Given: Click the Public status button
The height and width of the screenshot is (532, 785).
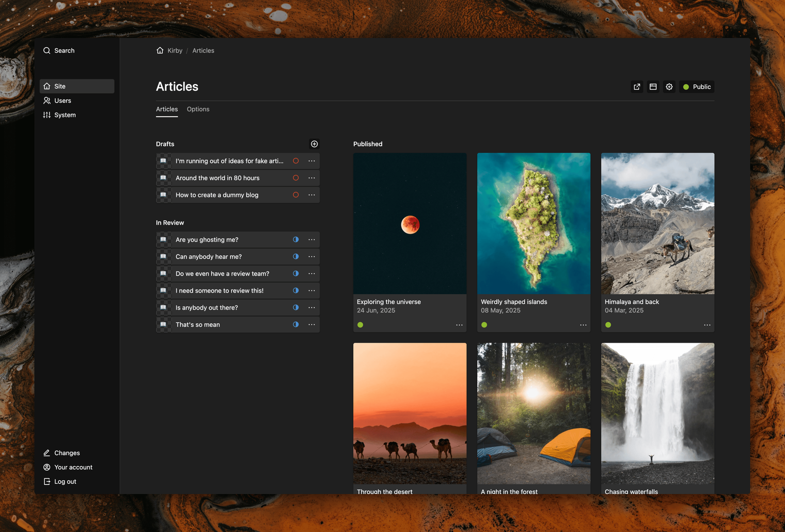Looking at the screenshot, I should (x=697, y=87).
